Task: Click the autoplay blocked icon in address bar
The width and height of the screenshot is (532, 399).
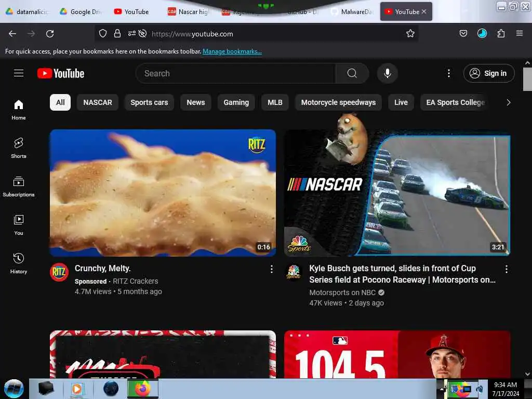Action: pyautogui.click(x=142, y=34)
